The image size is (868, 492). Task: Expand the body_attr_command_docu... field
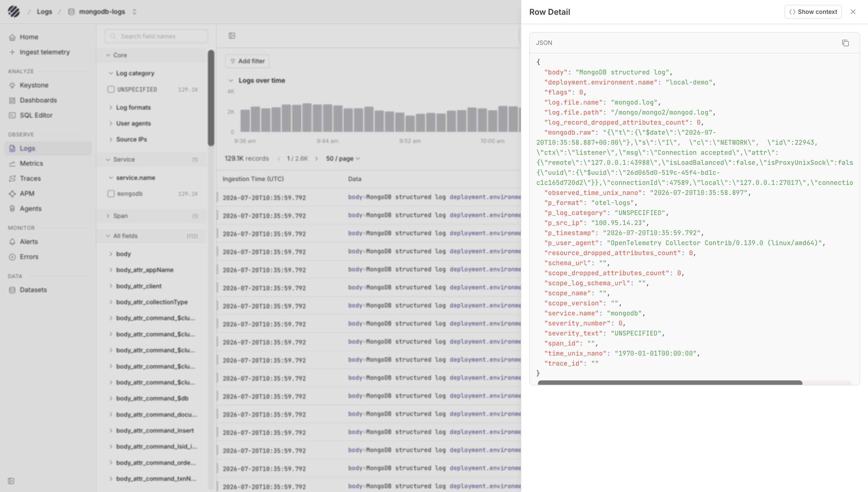(x=111, y=414)
